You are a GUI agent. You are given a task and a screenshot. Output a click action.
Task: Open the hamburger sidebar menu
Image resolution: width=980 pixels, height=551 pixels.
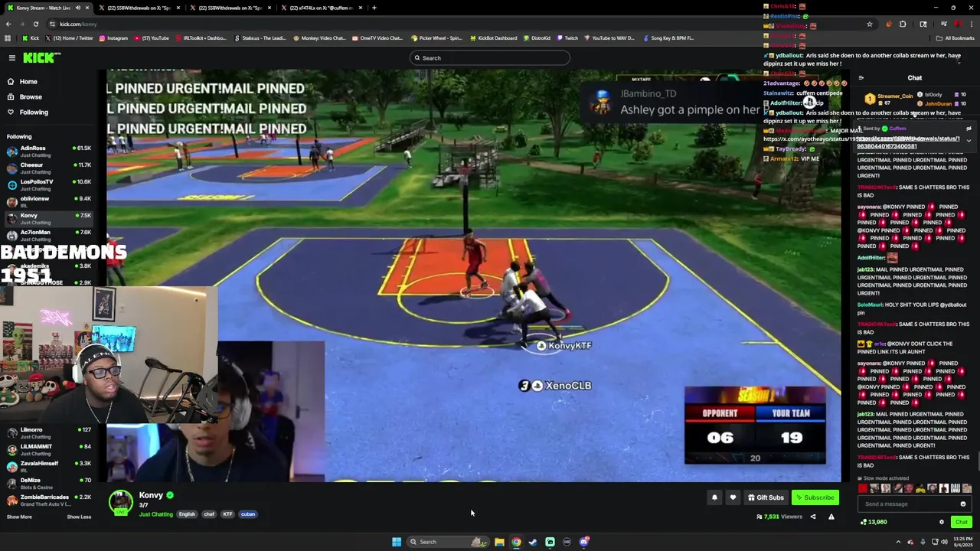[x=11, y=57]
